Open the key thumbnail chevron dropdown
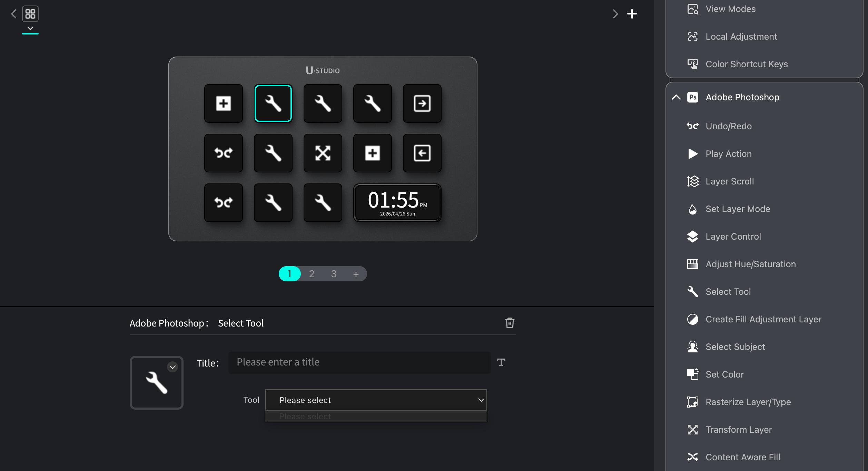The width and height of the screenshot is (868, 471). [x=172, y=367]
